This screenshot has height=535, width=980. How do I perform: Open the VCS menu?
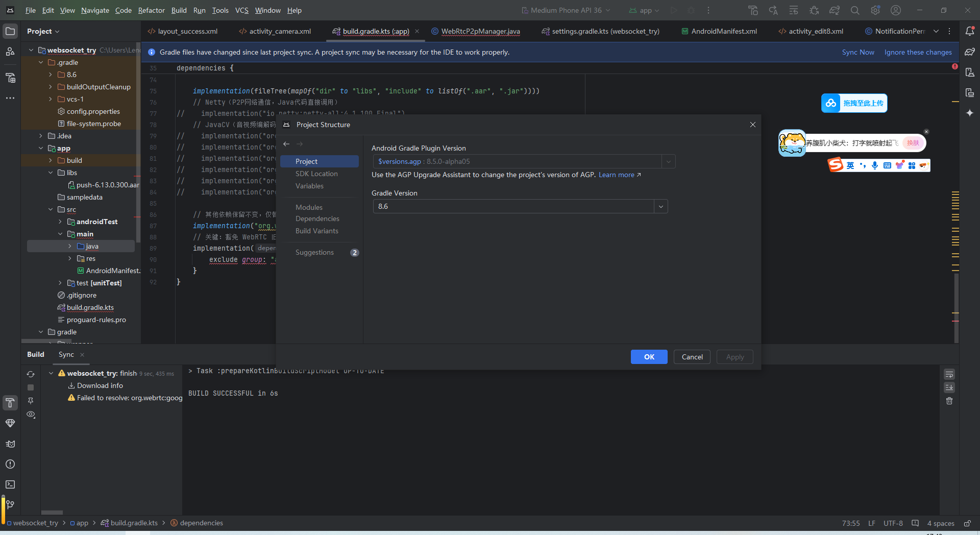(241, 10)
